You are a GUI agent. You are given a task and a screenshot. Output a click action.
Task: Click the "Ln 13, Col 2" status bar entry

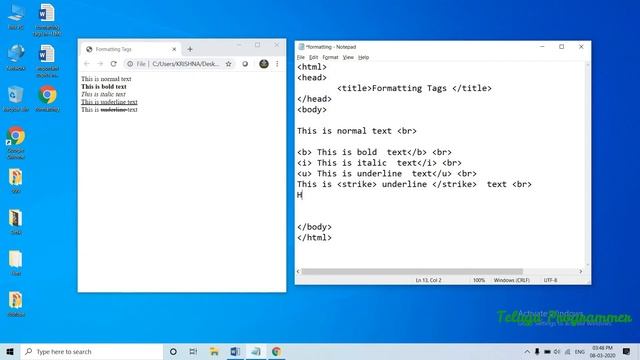pos(429,280)
